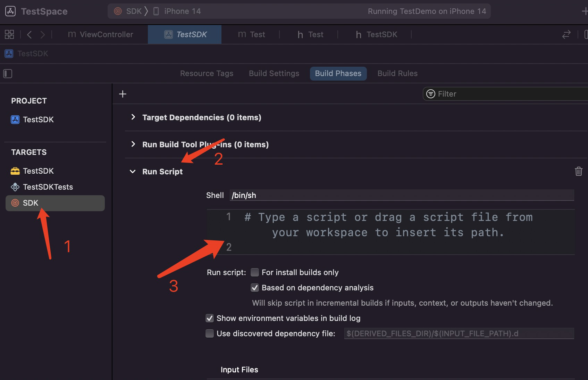
Task: Toggle the project and targets list sidebar
Action: 8,74
